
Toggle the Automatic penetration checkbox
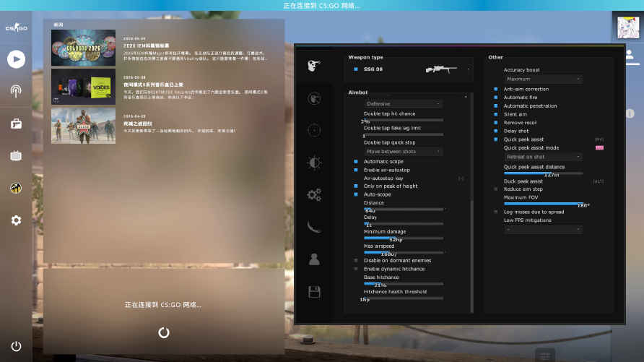coord(496,106)
